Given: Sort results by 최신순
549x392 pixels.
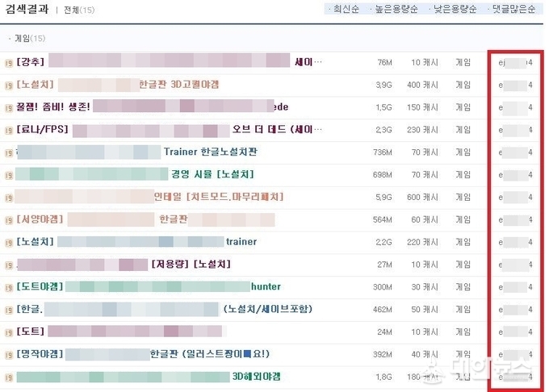Looking at the screenshot, I should pos(346,9).
